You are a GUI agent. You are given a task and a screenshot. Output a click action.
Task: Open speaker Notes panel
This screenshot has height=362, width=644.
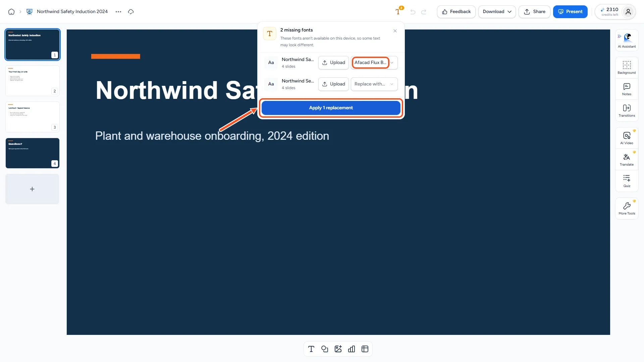(x=627, y=89)
